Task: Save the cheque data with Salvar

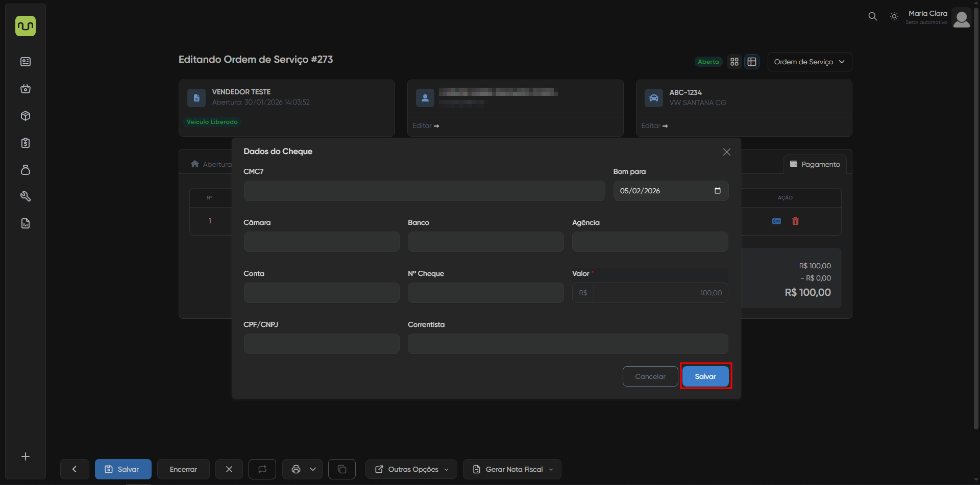Action: 705,376
